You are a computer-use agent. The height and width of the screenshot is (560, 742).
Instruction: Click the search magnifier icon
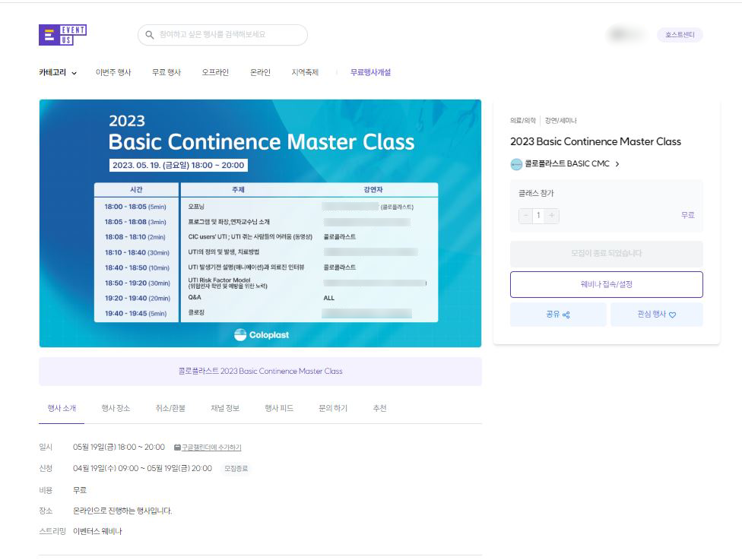[150, 35]
